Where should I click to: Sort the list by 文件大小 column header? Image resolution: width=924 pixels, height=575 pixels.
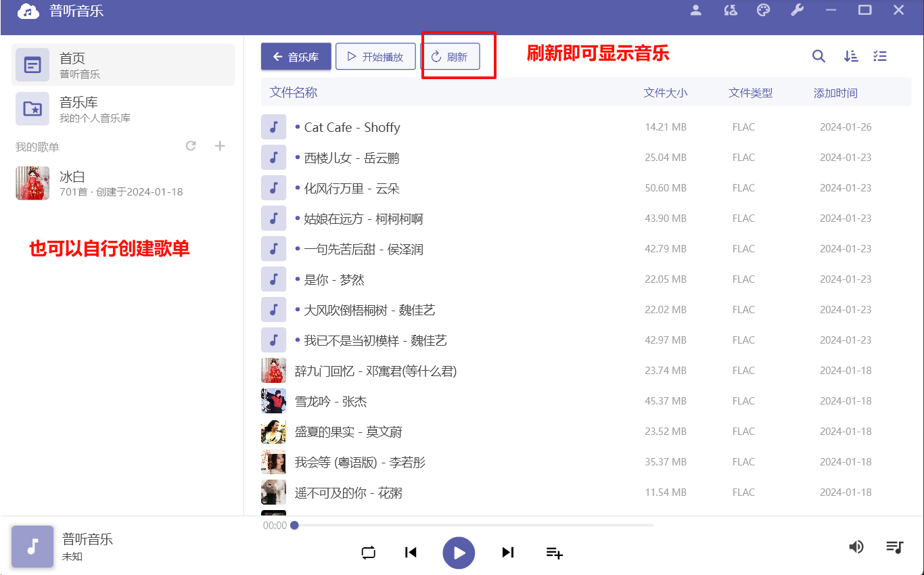665,93
